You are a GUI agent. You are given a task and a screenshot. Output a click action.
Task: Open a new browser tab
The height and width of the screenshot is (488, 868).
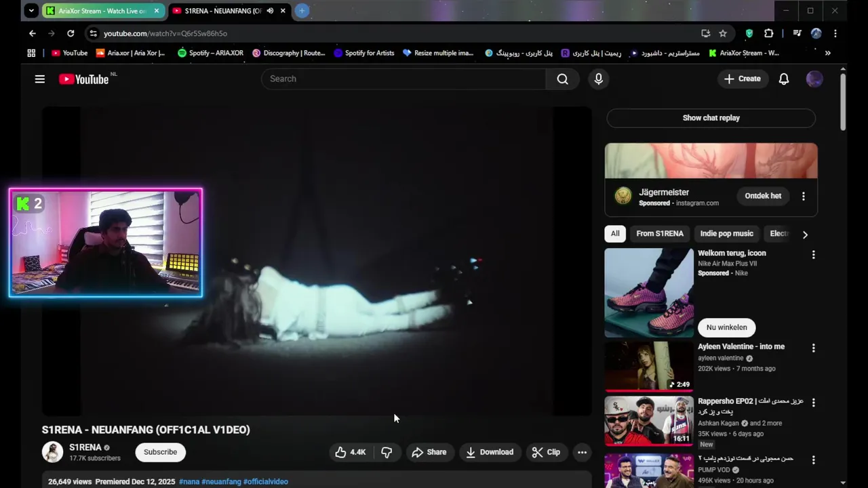click(302, 11)
